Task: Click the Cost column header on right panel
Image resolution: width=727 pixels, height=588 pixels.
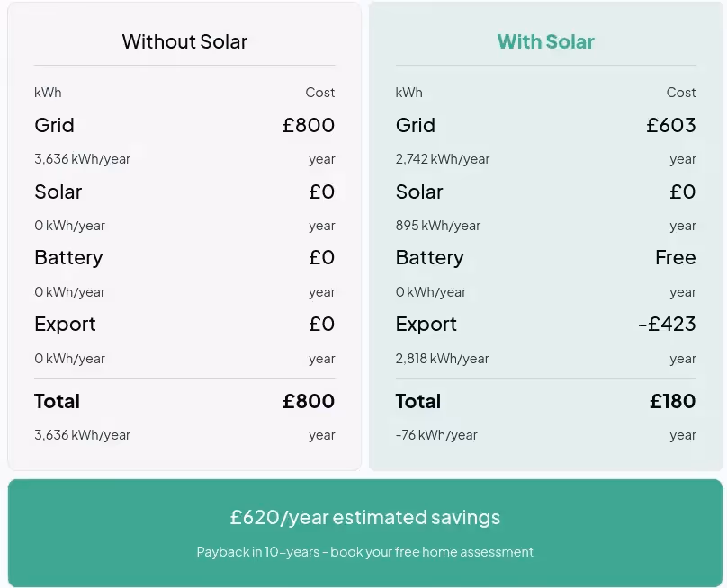Action: [680, 92]
